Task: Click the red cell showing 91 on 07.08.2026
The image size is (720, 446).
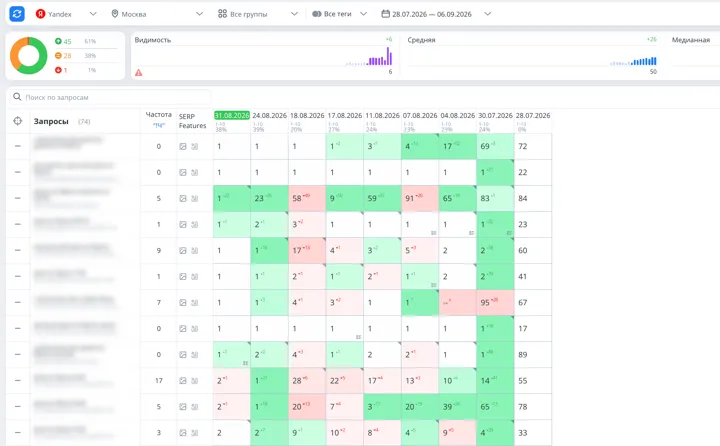Action: [x=420, y=198]
